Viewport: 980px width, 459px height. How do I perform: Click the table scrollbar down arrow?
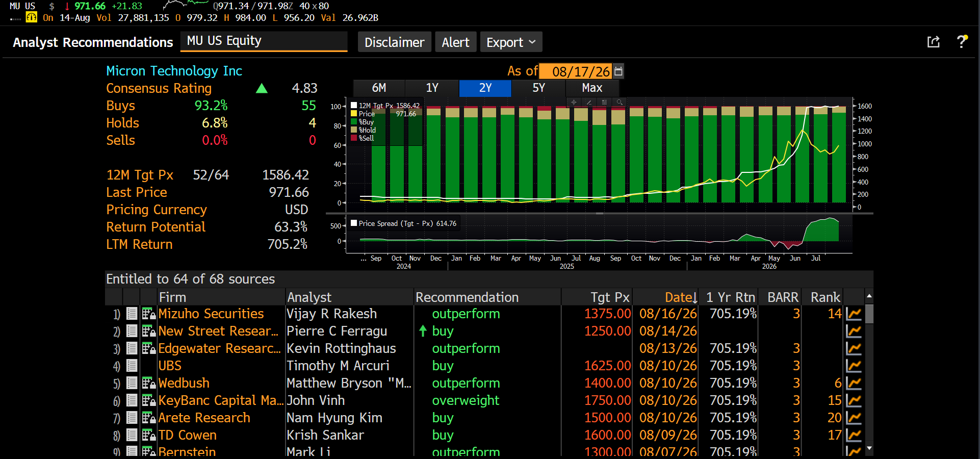pyautogui.click(x=869, y=448)
